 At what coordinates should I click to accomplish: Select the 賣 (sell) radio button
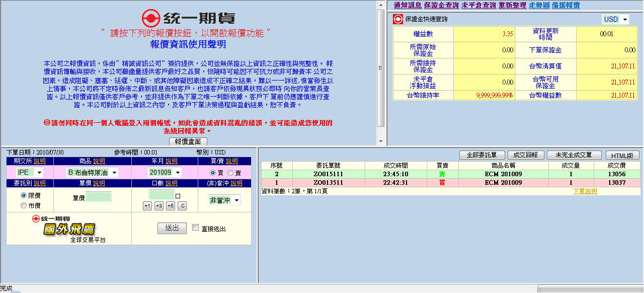point(230,173)
